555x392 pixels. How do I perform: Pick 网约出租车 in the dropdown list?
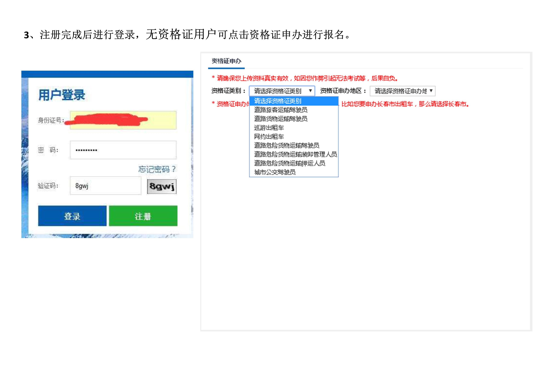pos(269,137)
